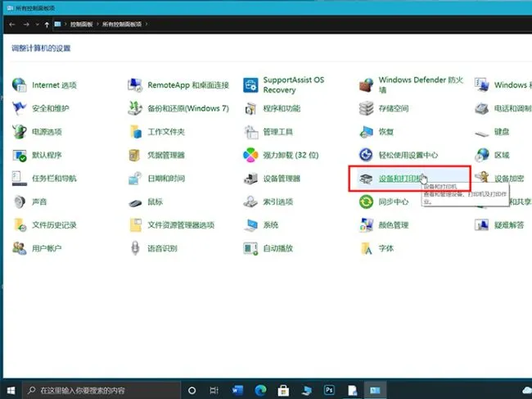The image size is (532, 399).
Task: Launch Microsoft Edge from the taskbar
Action: point(260,391)
